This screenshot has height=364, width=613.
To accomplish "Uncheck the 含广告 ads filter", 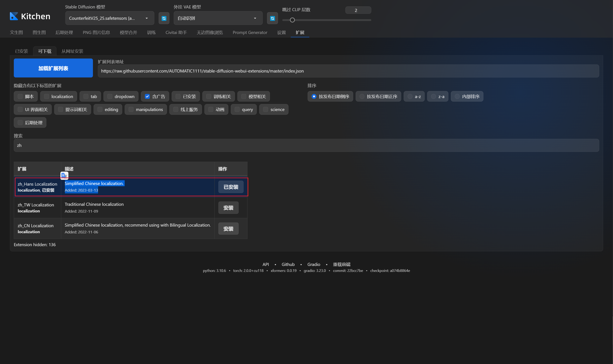I will pos(147,96).
